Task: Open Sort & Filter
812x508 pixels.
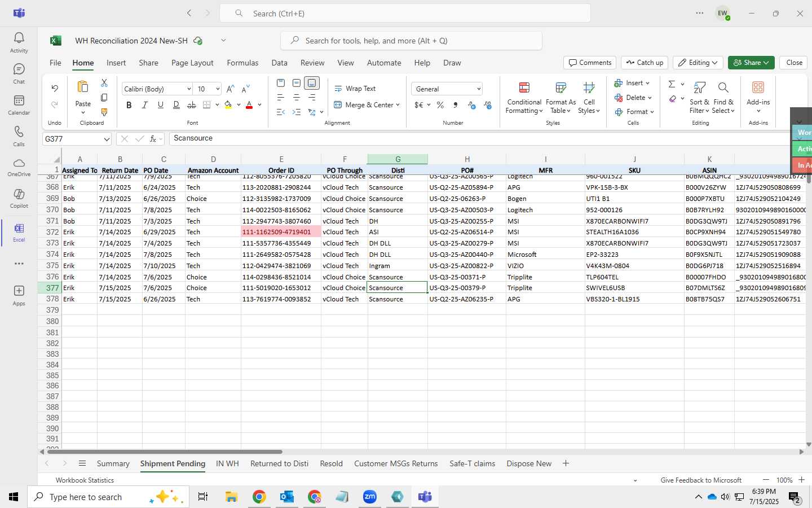Action: click(699, 98)
